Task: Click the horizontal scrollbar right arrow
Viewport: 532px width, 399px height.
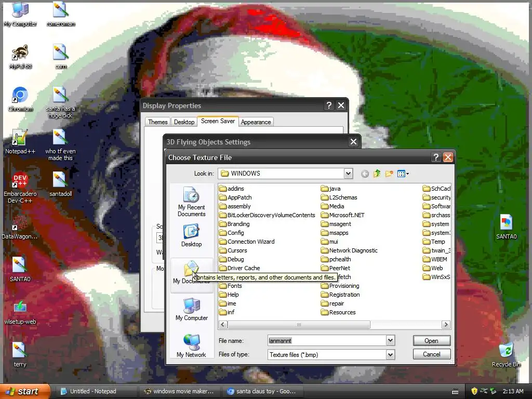Action: tap(446, 325)
